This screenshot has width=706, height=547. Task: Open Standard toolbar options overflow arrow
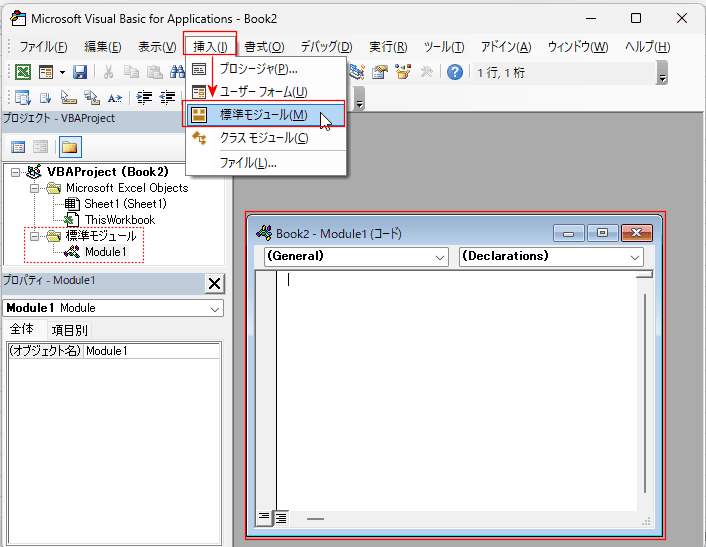[662, 74]
